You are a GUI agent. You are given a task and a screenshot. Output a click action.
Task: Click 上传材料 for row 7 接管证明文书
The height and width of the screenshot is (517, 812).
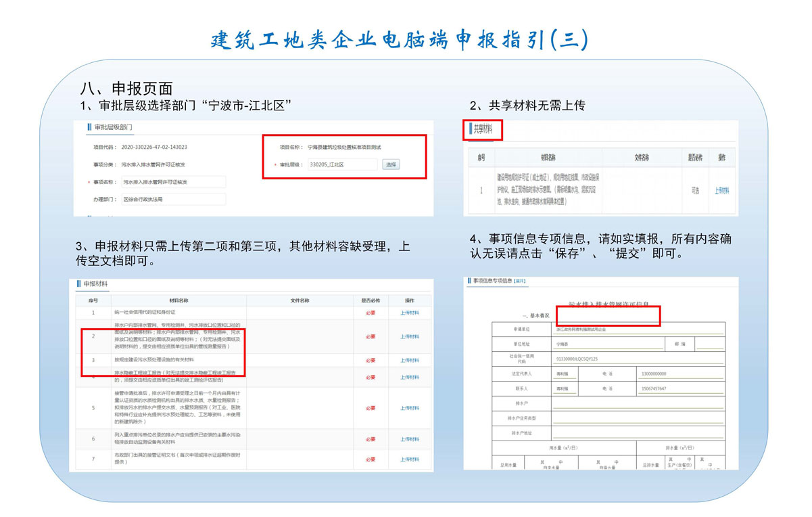point(409,458)
